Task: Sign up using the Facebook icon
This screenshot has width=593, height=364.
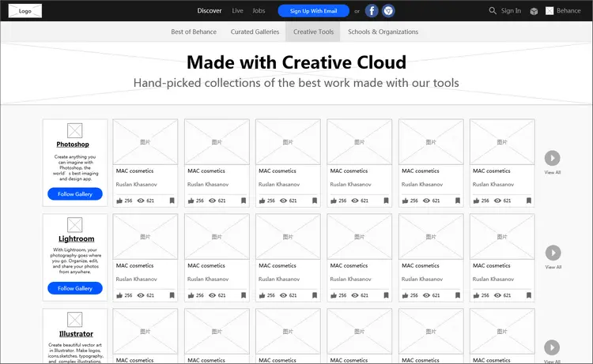Action: 372,11
